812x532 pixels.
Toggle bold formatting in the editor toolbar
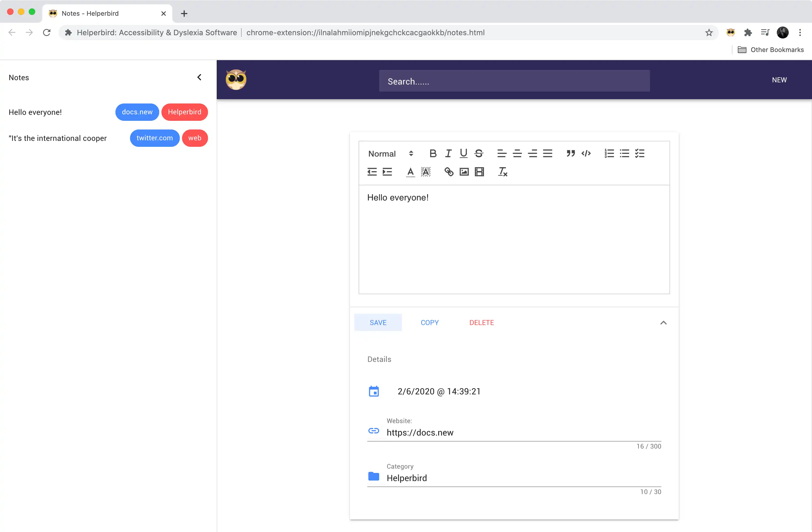point(433,154)
